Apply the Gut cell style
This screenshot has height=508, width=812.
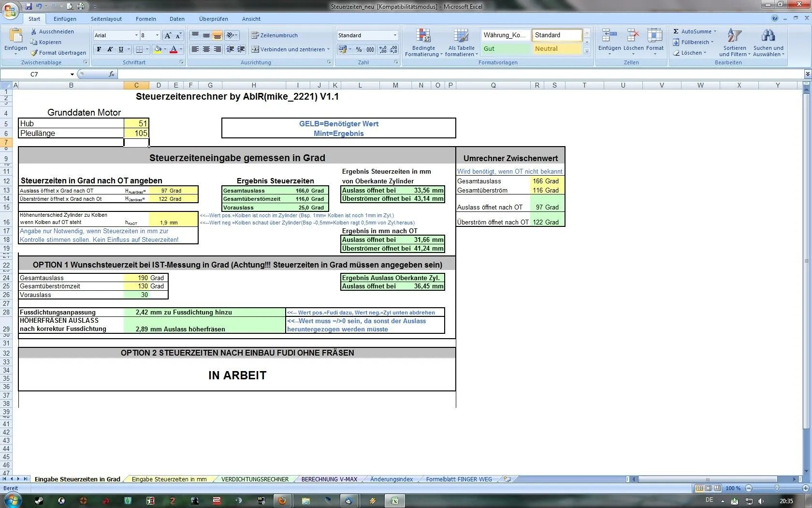(x=505, y=49)
